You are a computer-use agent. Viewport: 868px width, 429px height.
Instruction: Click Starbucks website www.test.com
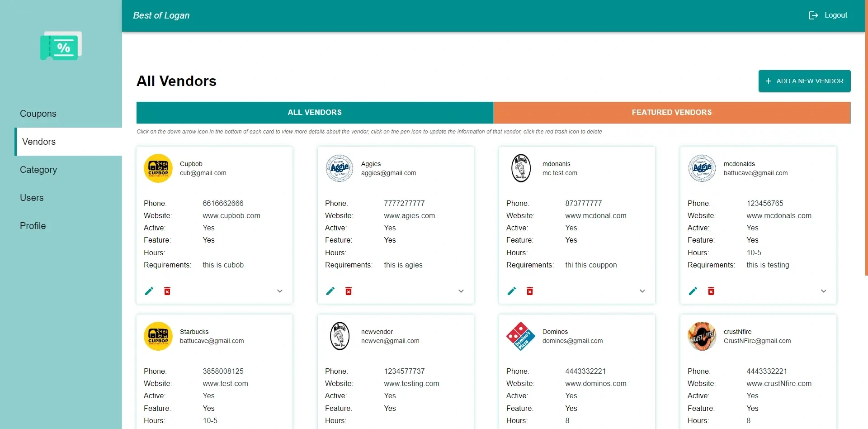click(x=225, y=384)
